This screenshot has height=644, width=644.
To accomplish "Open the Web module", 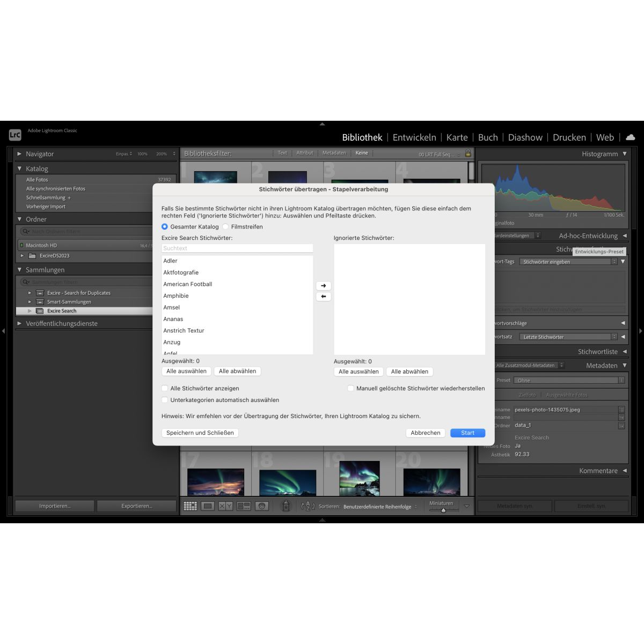I will pyautogui.click(x=605, y=137).
